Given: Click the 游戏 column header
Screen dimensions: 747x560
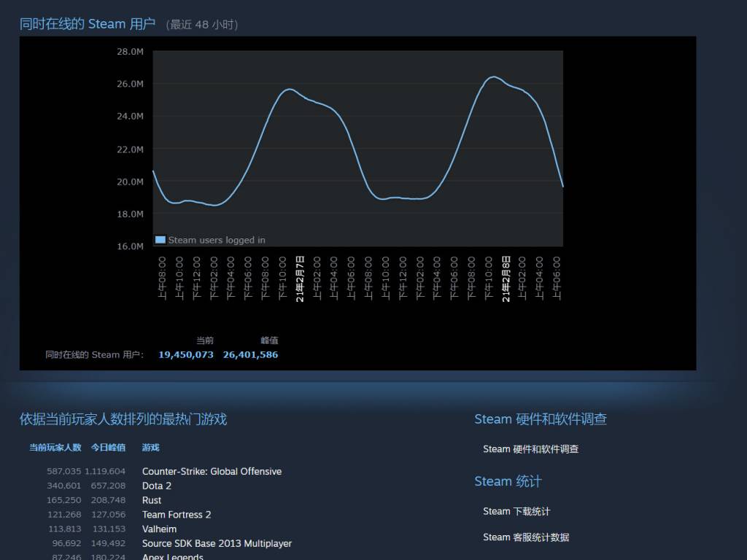Looking at the screenshot, I should [150, 448].
